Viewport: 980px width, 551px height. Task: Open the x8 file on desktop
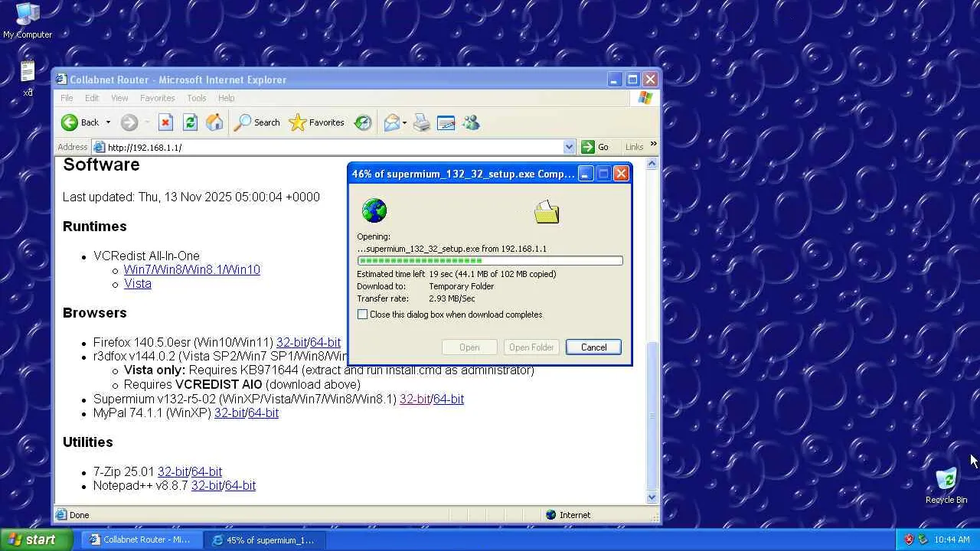(28, 79)
